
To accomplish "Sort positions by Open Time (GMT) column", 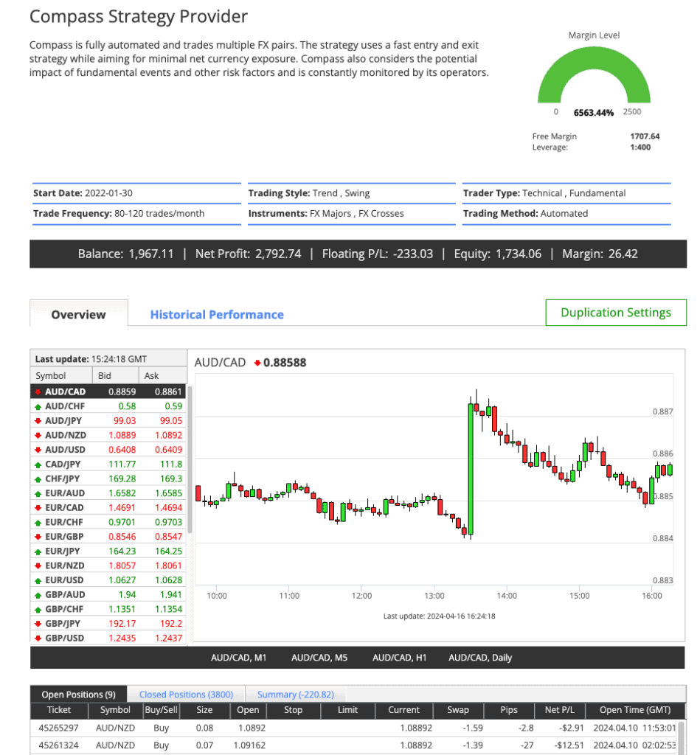I will pos(635,710).
